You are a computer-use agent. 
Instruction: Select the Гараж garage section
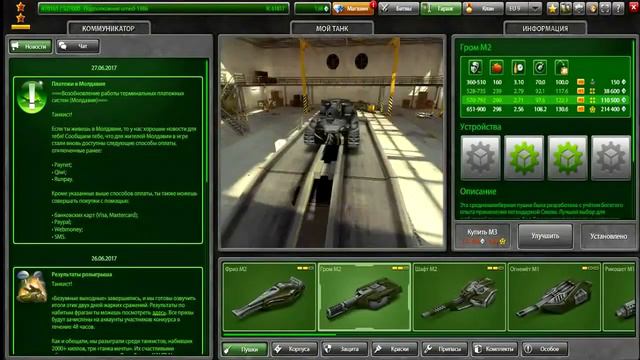coord(441,8)
